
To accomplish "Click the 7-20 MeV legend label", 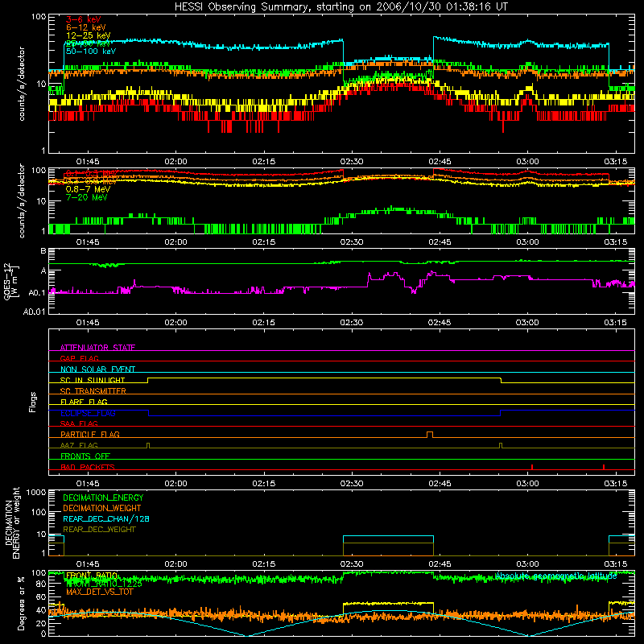I will tap(86, 197).
